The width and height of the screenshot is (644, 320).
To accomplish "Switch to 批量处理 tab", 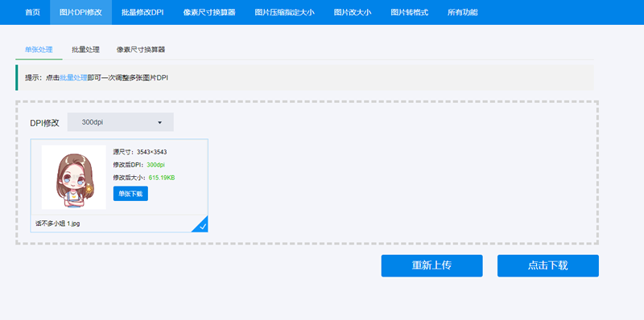I will (x=85, y=50).
